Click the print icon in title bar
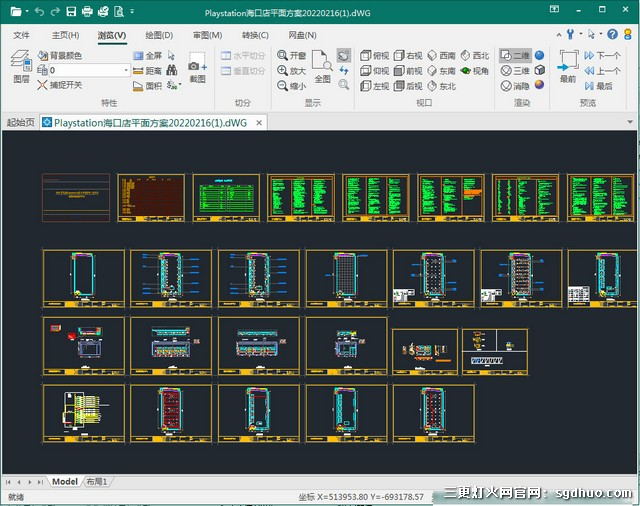 87,11
